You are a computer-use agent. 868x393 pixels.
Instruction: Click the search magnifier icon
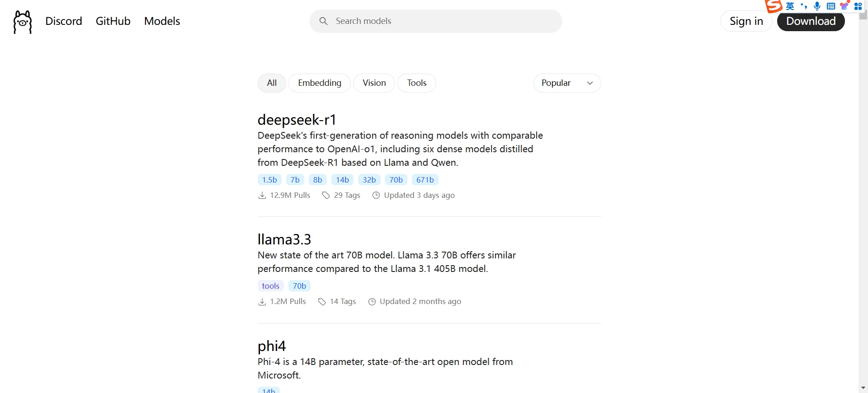323,21
